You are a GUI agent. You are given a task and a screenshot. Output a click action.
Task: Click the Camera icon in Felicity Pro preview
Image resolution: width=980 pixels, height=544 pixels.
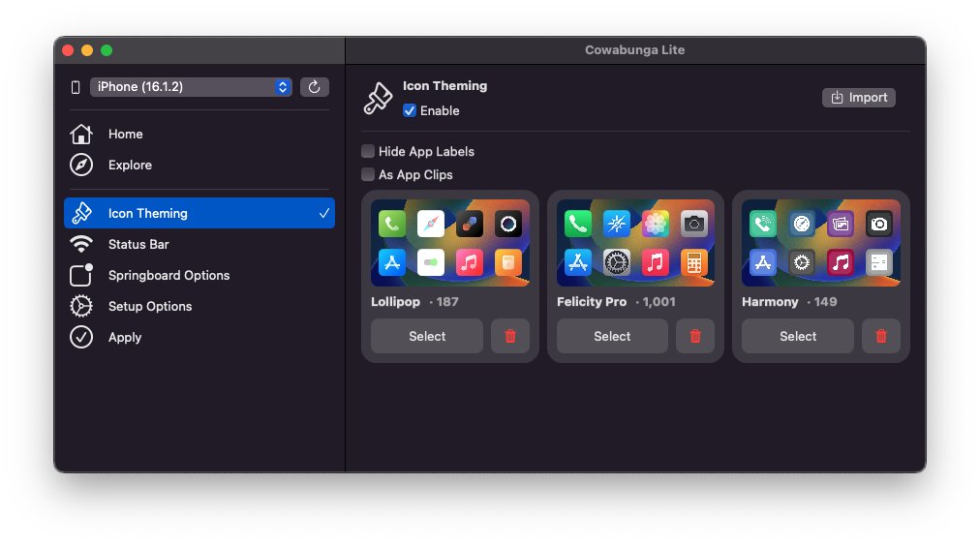693,224
